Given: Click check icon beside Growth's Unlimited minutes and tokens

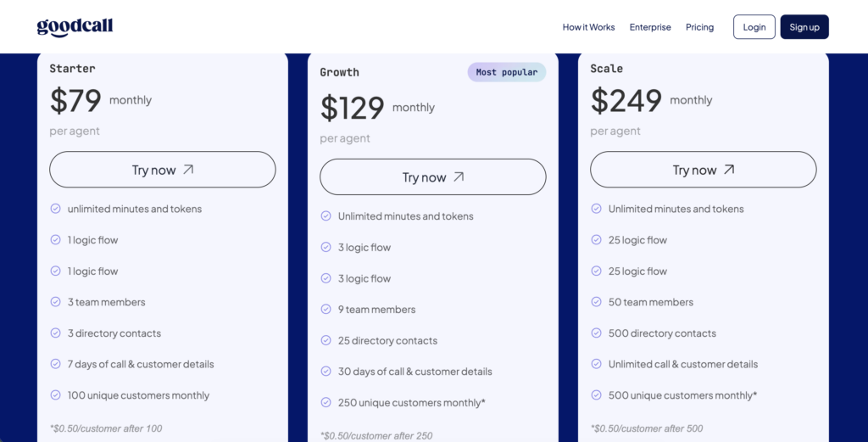Looking at the screenshot, I should 326,216.
